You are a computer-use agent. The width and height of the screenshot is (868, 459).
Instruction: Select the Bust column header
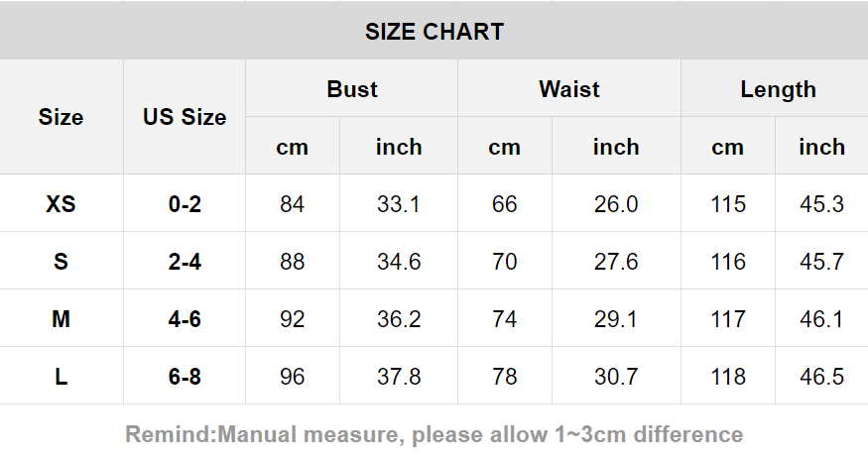[352, 89]
